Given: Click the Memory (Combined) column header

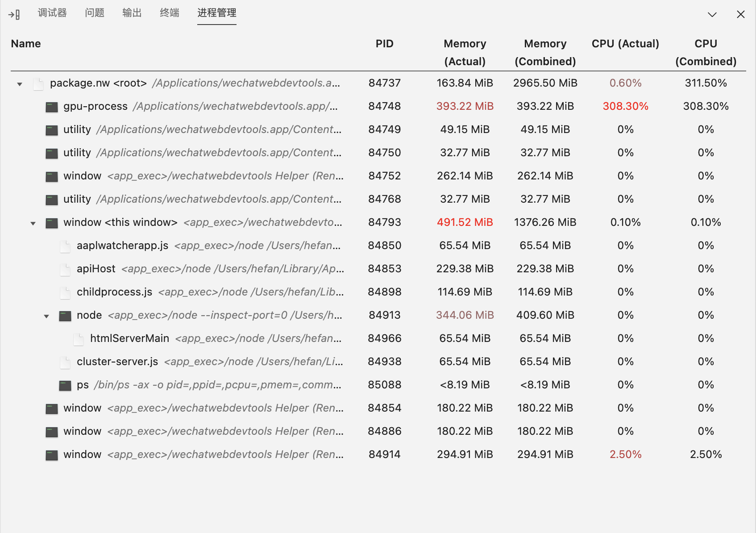Looking at the screenshot, I should click(x=545, y=53).
